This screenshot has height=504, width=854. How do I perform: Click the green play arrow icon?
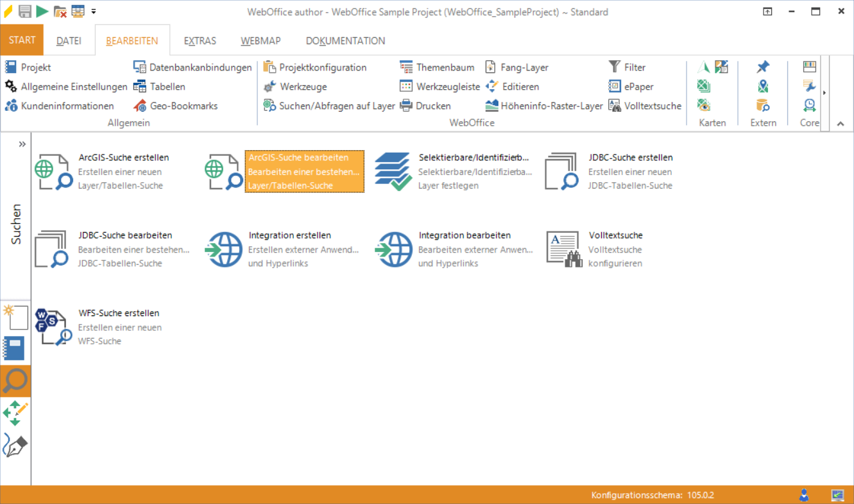point(42,11)
